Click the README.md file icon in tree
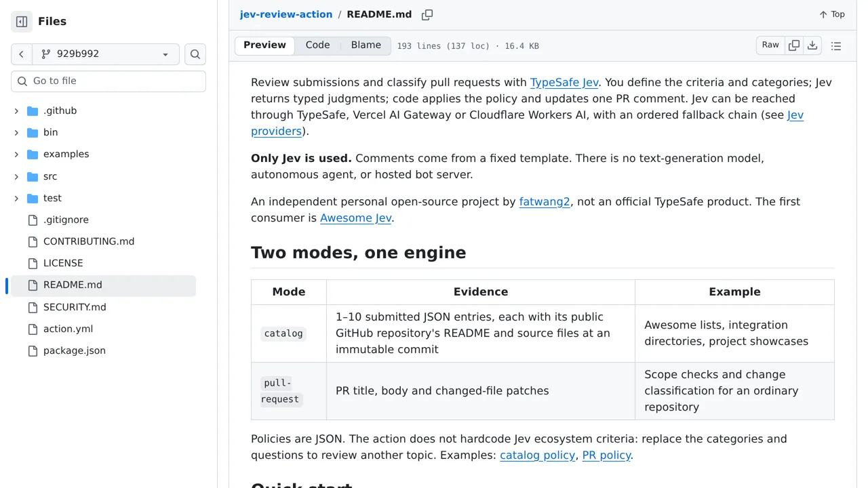 pos(33,285)
